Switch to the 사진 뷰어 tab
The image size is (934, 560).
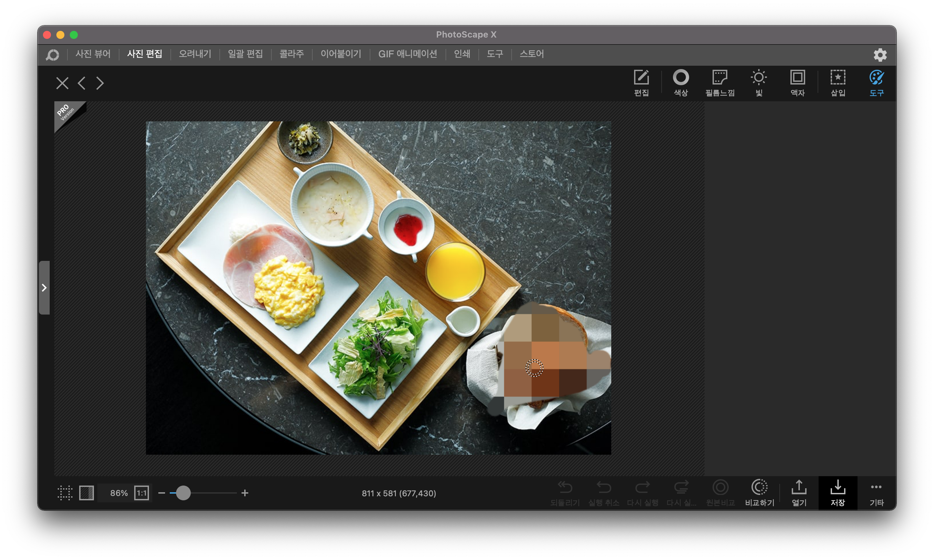tap(93, 54)
